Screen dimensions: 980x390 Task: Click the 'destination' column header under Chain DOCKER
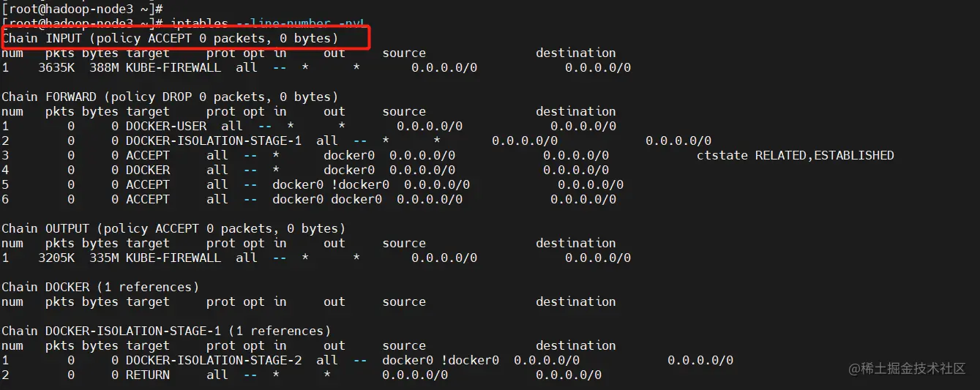[x=576, y=301]
